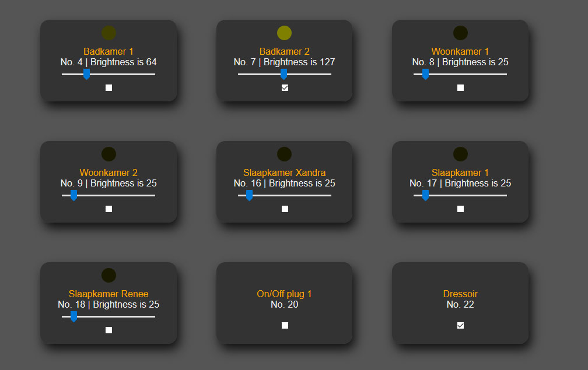This screenshot has width=588, height=370.
Task: Select the "Badkamer 2" title
Action: point(285,51)
